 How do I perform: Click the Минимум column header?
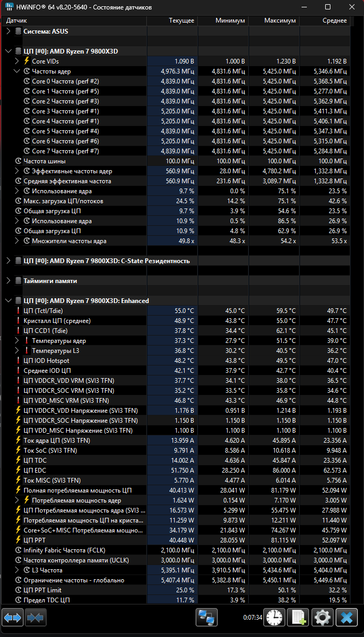pos(223,20)
